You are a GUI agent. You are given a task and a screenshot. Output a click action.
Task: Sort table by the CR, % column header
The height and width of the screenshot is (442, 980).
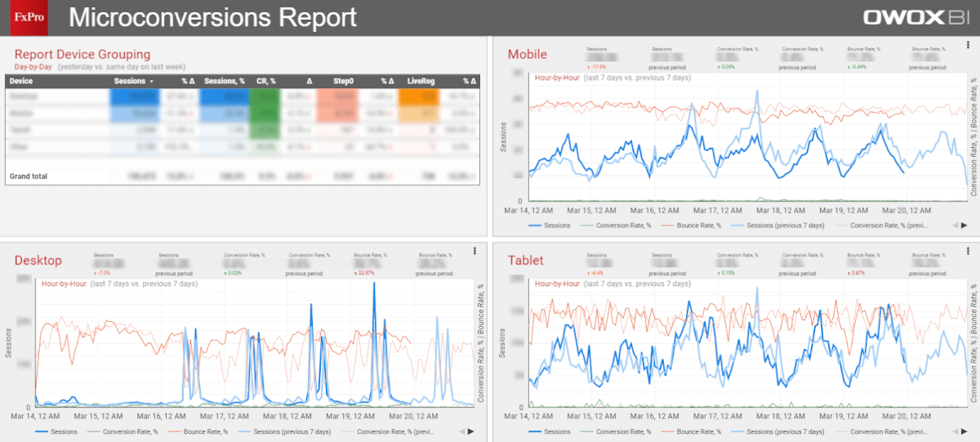tap(266, 81)
